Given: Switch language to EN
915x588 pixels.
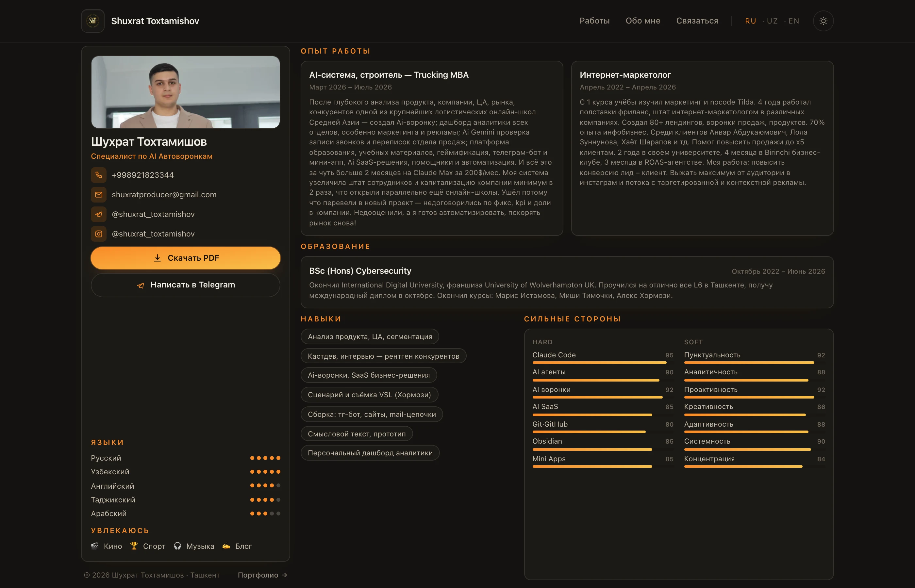Looking at the screenshot, I should [x=793, y=21].
